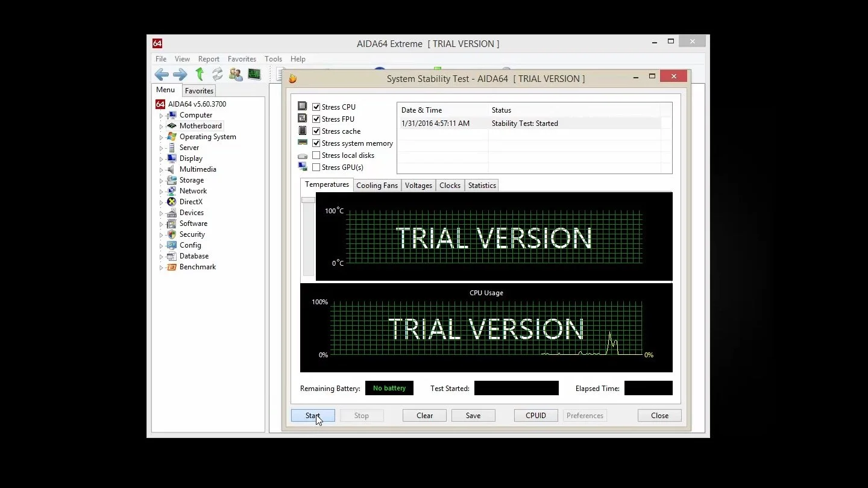Screen dimensions: 868x488
Task: Click the temperature graph vertical slider
Action: 308,200
